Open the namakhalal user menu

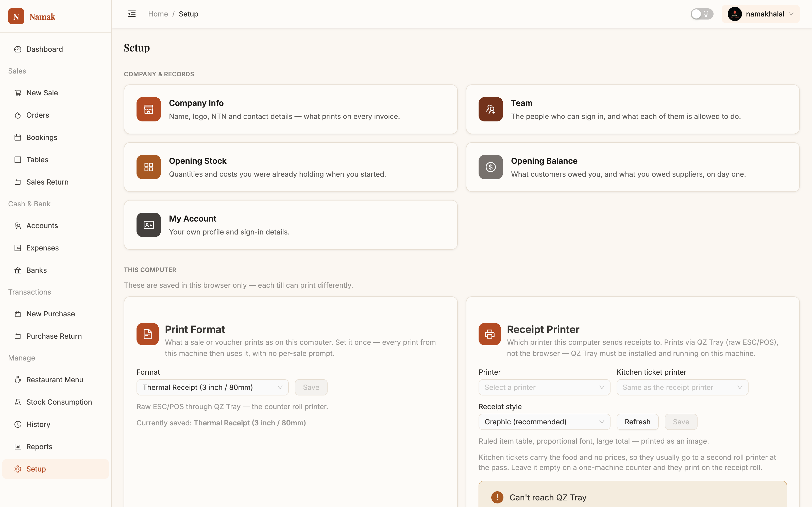click(760, 14)
